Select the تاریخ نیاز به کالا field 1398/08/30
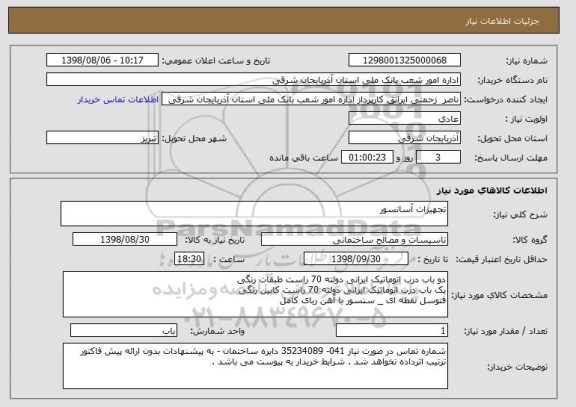 tap(125, 239)
